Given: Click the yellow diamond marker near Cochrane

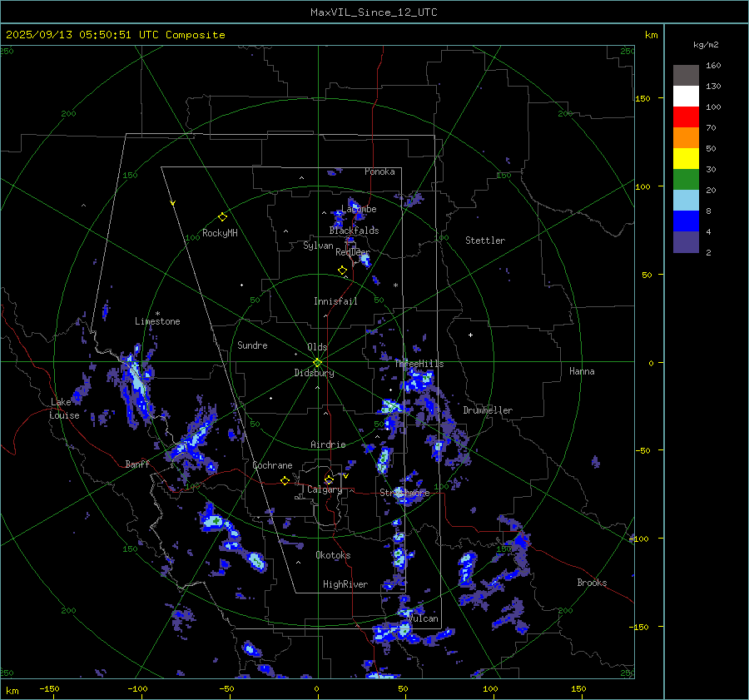Looking at the screenshot, I should tap(285, 481).
